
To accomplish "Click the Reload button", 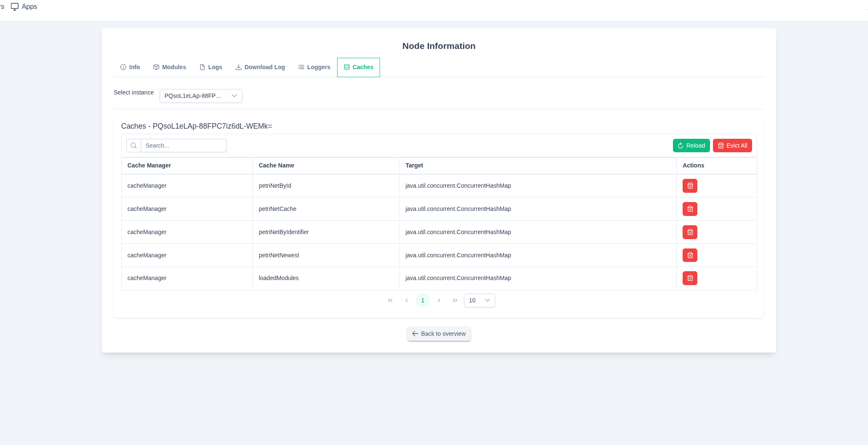I will [x=691, y=146].
